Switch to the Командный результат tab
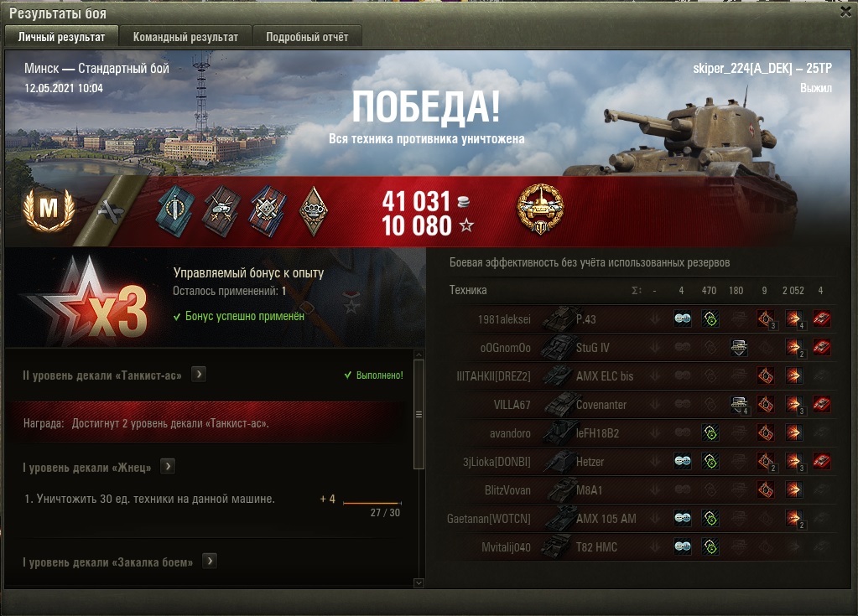This screenshot has width=858, height=616. (185, 37)
